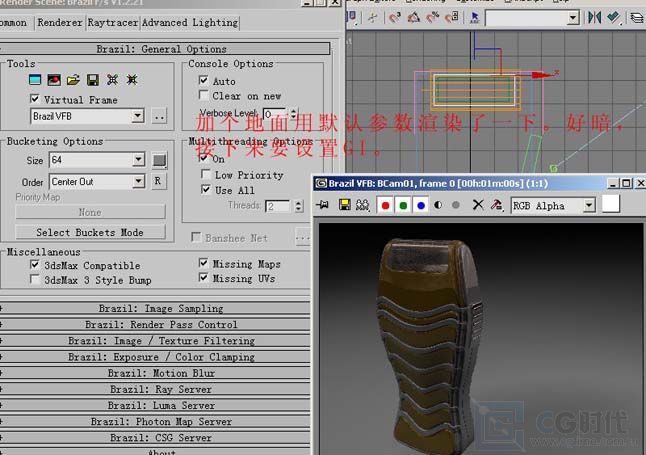Open the Order Center Out dropdown
The image size is (646, 455).
point(139,181)
